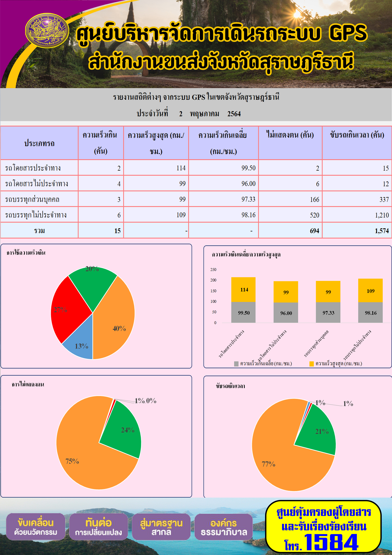Click the สู่มาตรฐานสากล purple button
Viewport: 392px width, 555px height.
pos(161,527)
